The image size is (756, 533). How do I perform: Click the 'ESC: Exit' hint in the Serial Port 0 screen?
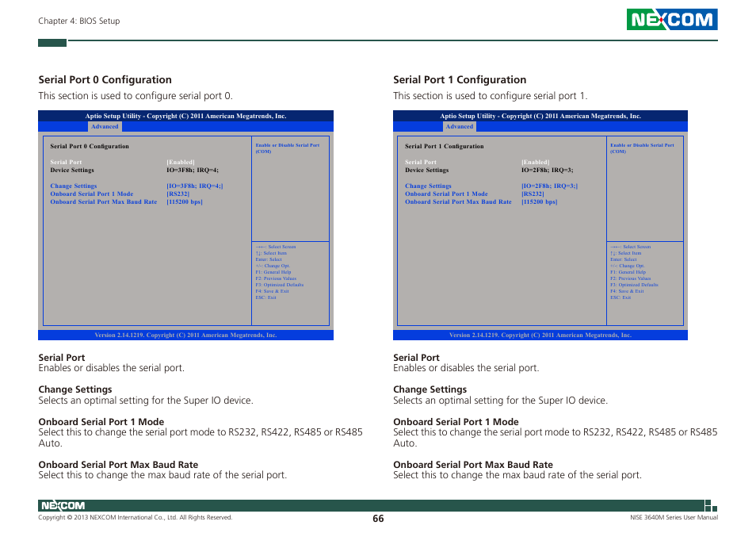point(265,297)
